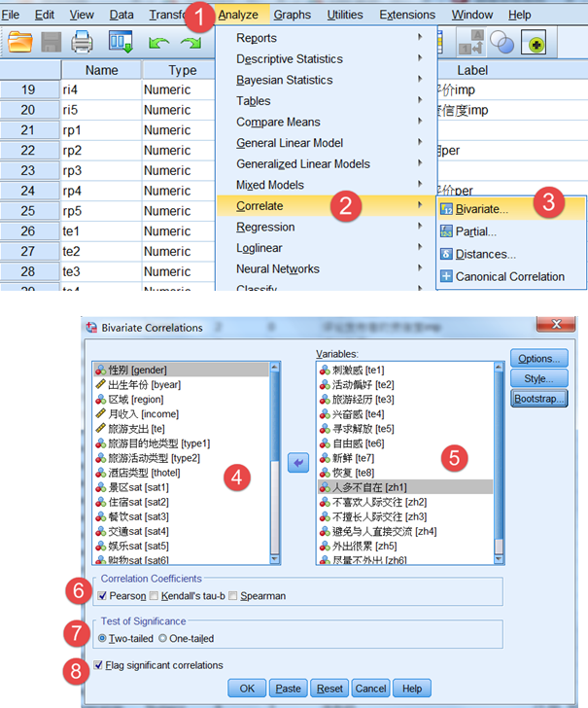Click the green Undo arrow icon
Screen dimensions: 588x708
click(x=158, y=43)
